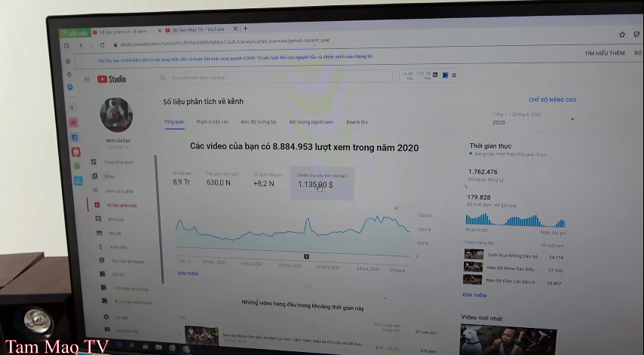Open Kiếm tiền monetization in sidebar
The image size is (644, 355).
pyautogui.click(x=117, y=247)
